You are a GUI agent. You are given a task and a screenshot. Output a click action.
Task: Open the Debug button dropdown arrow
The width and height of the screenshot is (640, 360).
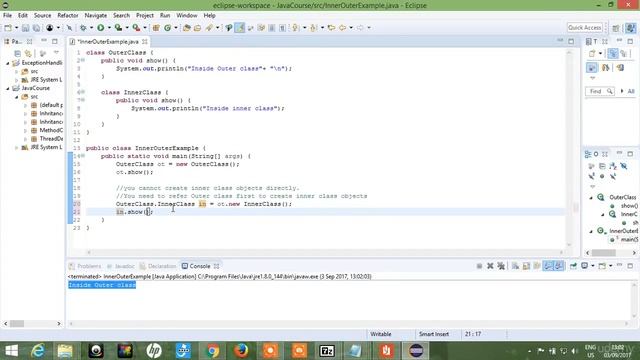tap(91, 28)
